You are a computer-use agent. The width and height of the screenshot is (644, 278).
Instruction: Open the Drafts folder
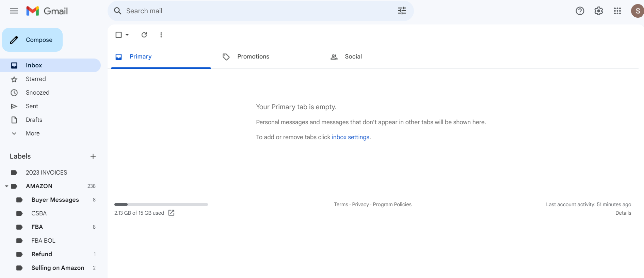coord(50,120)
